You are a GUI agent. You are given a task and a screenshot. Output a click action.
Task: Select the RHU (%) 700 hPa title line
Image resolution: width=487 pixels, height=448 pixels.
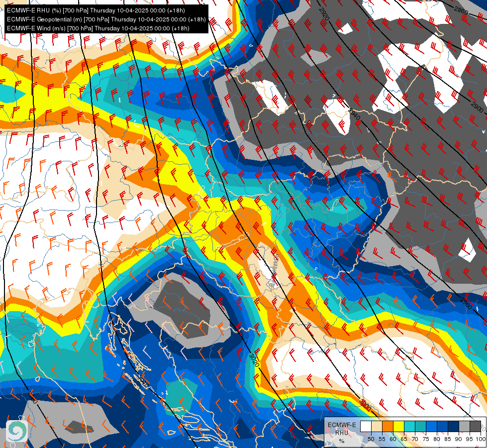click(96, 10)
